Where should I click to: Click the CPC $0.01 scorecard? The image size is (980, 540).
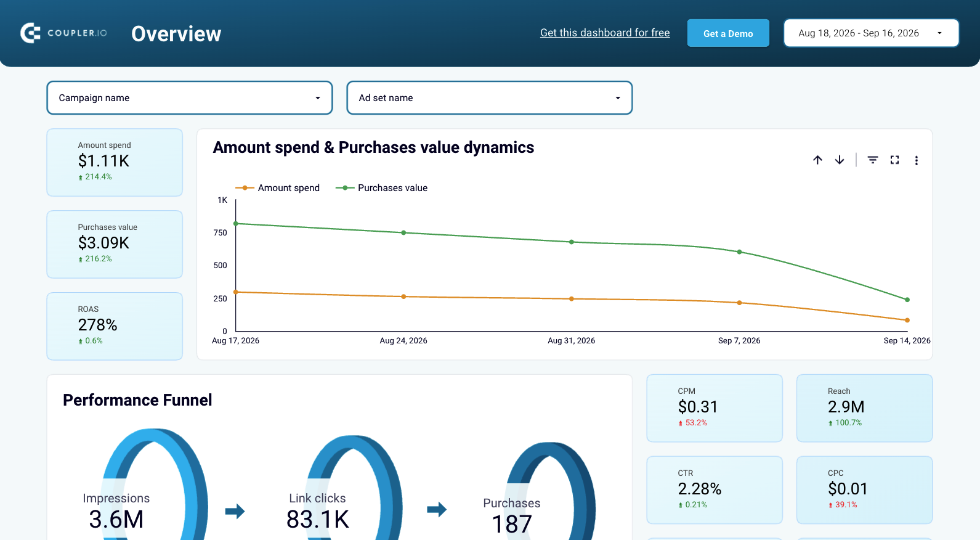[865, 490]
